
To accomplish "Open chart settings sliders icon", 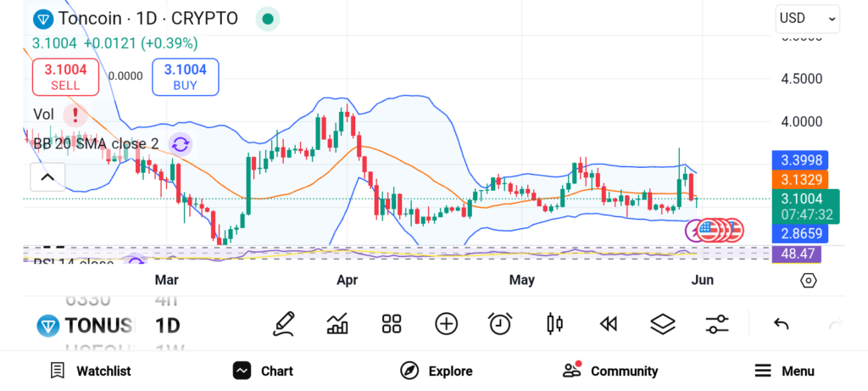I will (x=717, y=323).
